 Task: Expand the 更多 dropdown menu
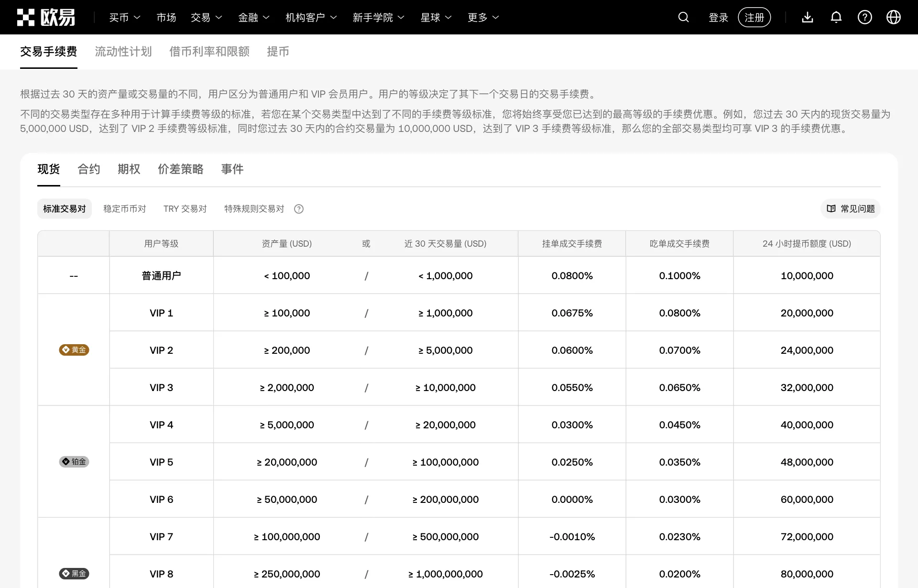(483, 17)
